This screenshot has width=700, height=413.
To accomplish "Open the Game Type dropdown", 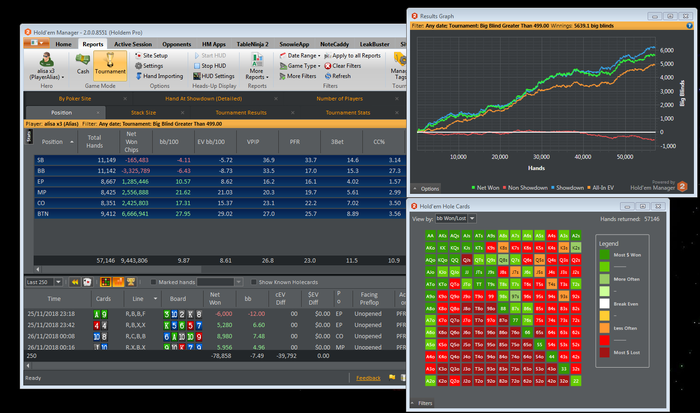I will pos(300,66).
